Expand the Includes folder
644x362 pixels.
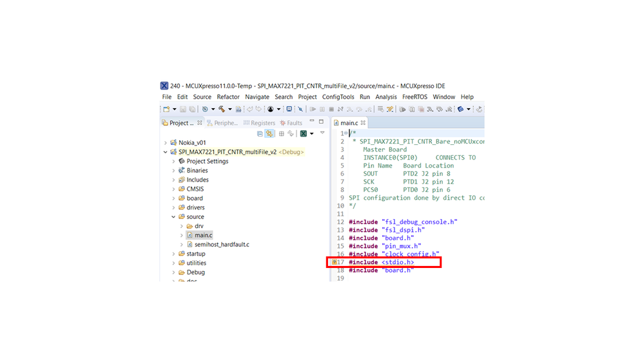pyautogui.click(x=174, y=180)
